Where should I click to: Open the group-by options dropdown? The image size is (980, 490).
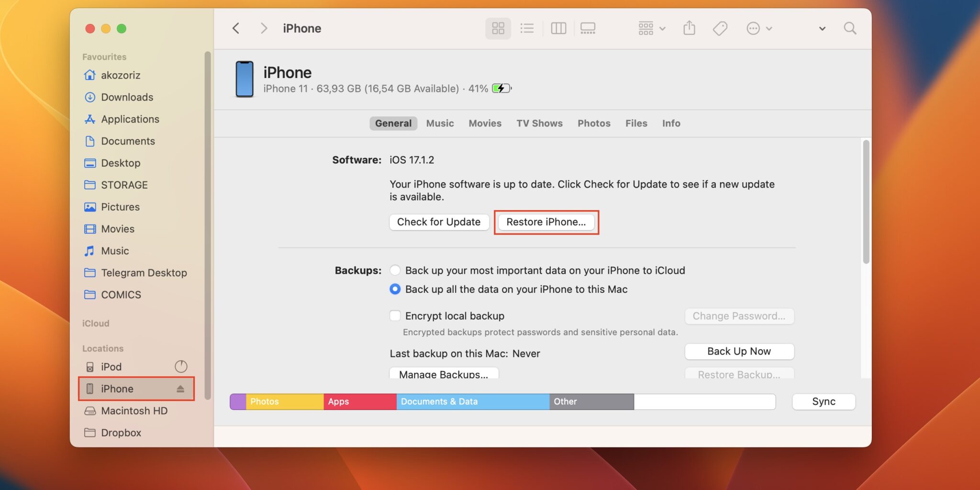point(651,28)
